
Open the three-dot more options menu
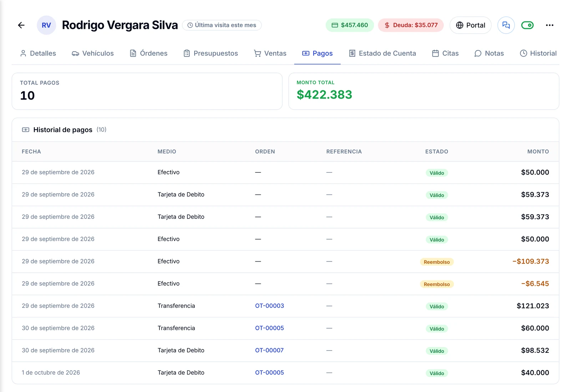pyautogui.click(x=550, y=25)
